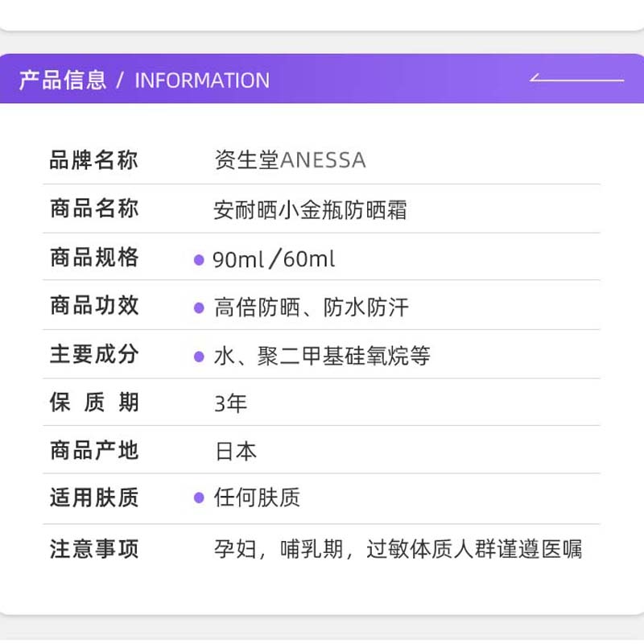Click the ingredients value '水、聚二甲基硅氧烷等'
Image resolution: width=644 pixels, height=644 pixels.
(x=322, y=356)
